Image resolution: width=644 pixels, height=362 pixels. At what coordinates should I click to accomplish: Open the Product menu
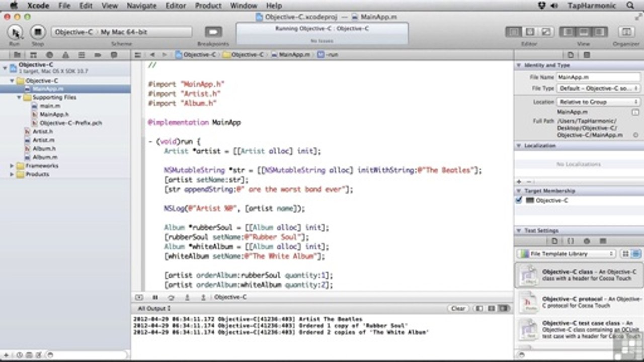[208, 6]
